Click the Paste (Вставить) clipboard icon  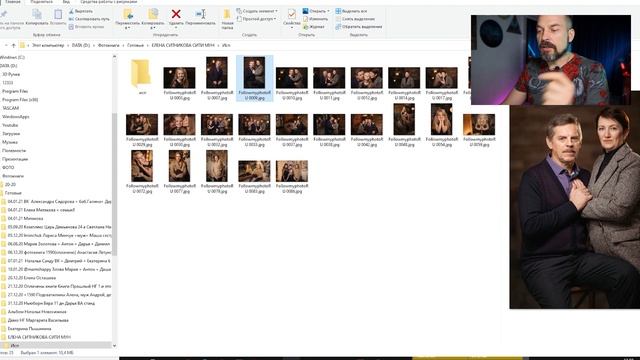pyautogui.click(x=58, y=15)
